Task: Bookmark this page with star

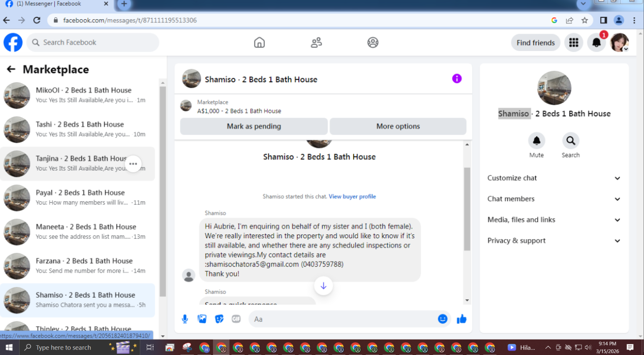Action: click(585, 20)
